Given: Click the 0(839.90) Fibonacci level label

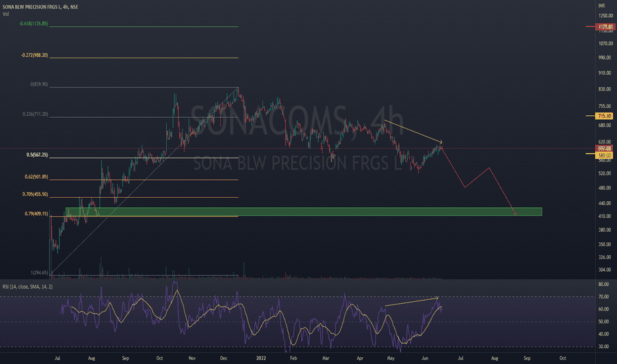Looking at the screenshot, I should (39, 84).
